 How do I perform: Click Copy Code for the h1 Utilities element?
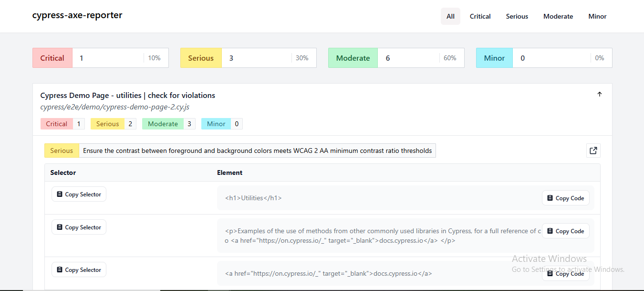565,198
